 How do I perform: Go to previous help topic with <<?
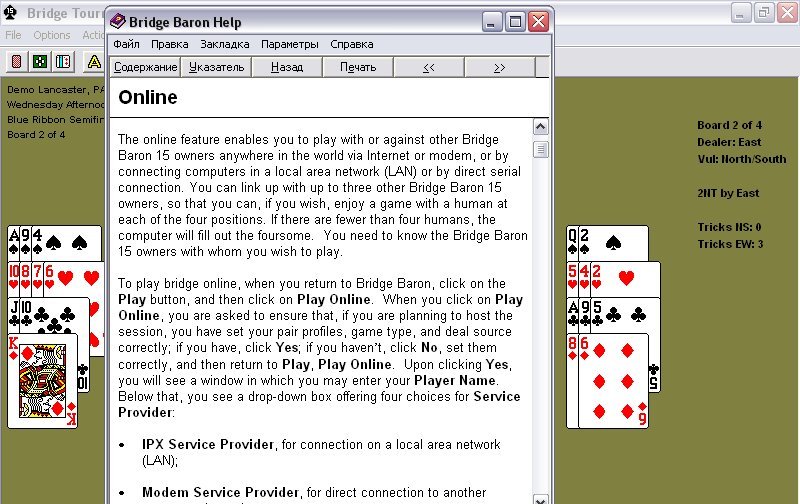coord(428,67)
